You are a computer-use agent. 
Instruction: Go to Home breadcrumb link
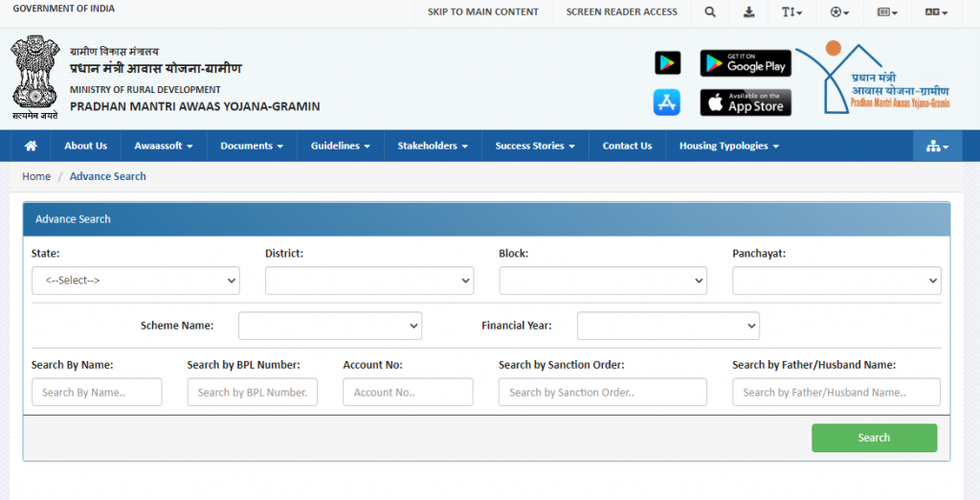click(x=36, y=176)
